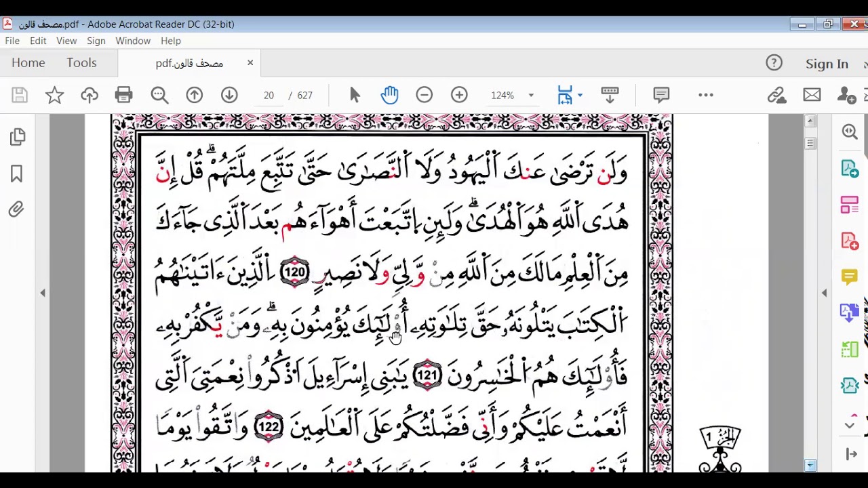The width and height of the screenshot is (868, 488).
Task: Open the fit page width tool
Action: click(565, 96)
